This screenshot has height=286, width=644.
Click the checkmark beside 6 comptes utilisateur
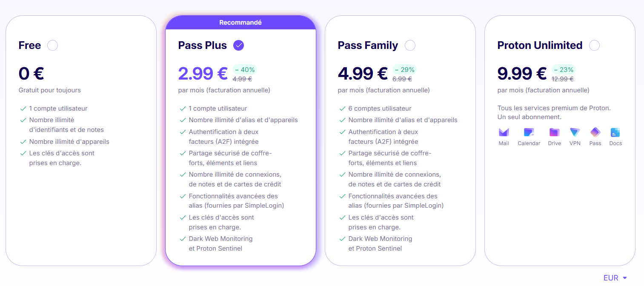(342, 109)
